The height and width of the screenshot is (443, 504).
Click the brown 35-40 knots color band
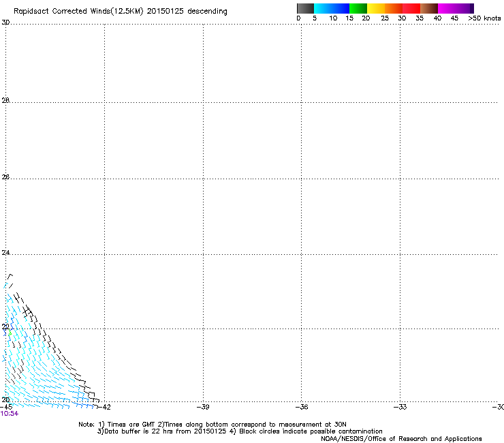coord(429,8)
